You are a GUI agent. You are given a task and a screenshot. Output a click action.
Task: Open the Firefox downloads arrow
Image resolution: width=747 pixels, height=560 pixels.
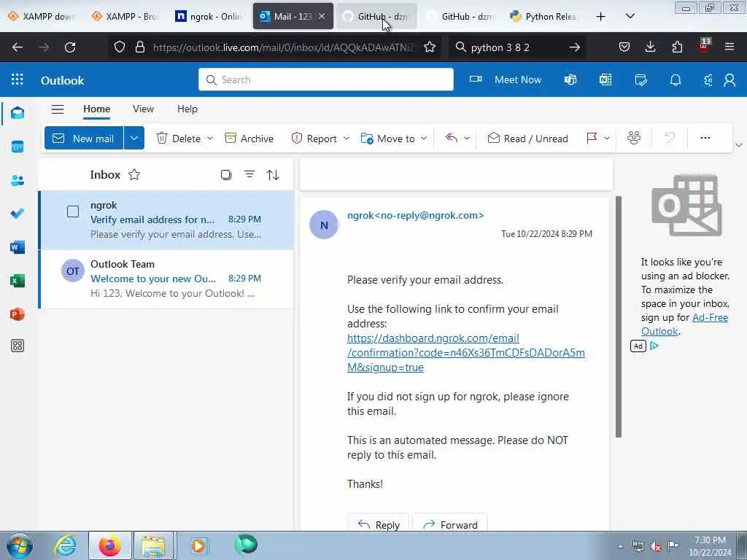tap(650, 47)
